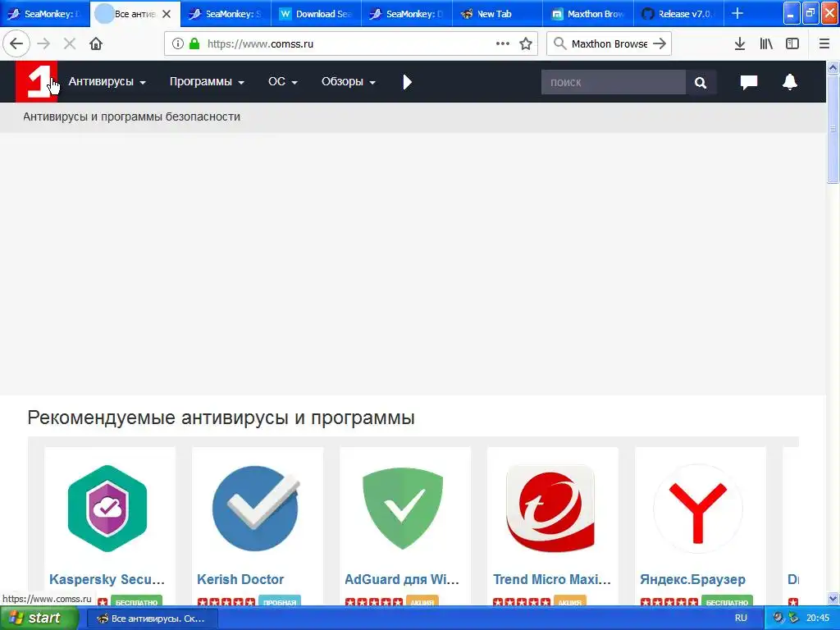The image size is (840, 630).
Task: Focus the site ПОИСК search input
Action: pos(614,83)
